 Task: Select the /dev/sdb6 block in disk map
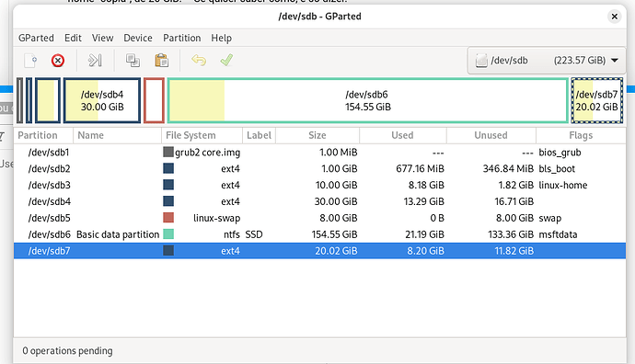(368, 101)
